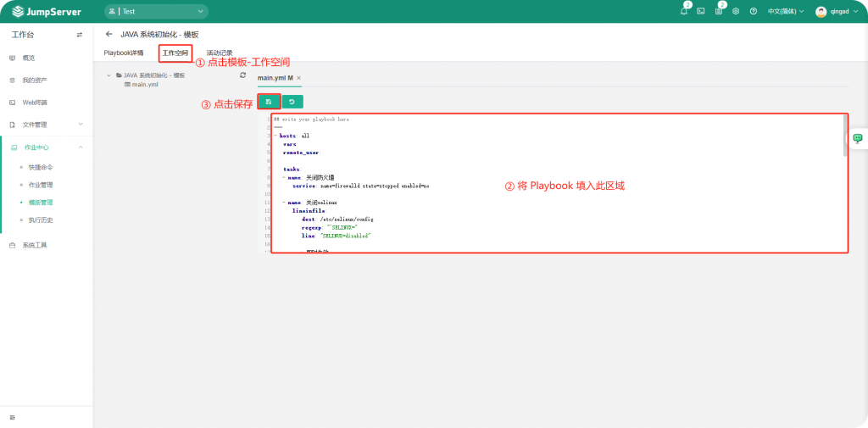Open the qingad user menu dropdown arrow
The width and height of the screenshot is (868, 428).
click(x=856, y=11)
